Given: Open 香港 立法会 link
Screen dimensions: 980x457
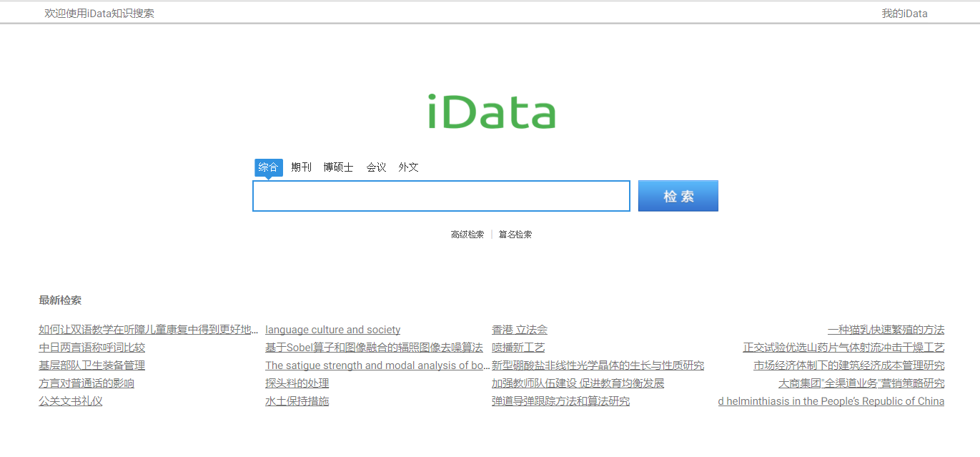Looking at the screenshot, I should coord(520,330).
